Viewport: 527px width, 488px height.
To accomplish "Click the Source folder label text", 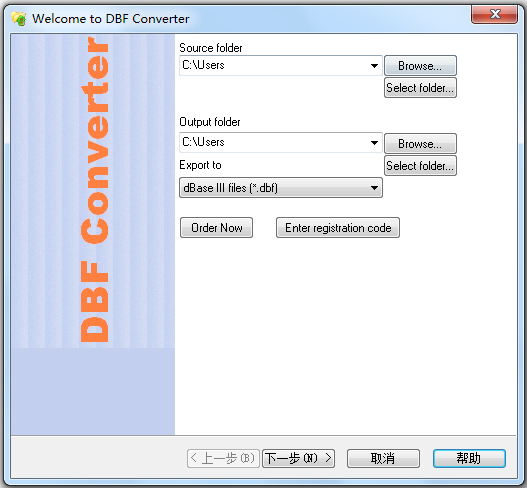I will click(211, 48).
